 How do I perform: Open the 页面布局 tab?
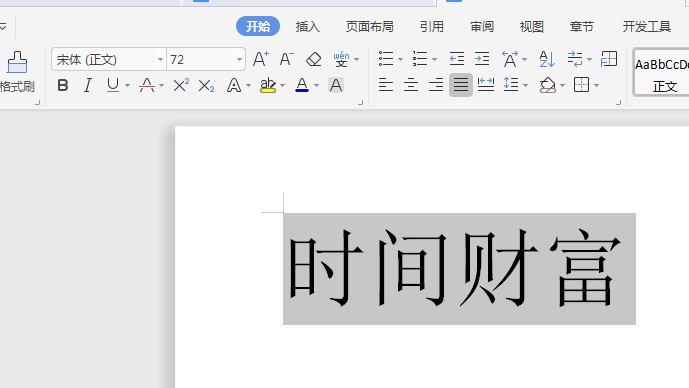click(370, 27)
